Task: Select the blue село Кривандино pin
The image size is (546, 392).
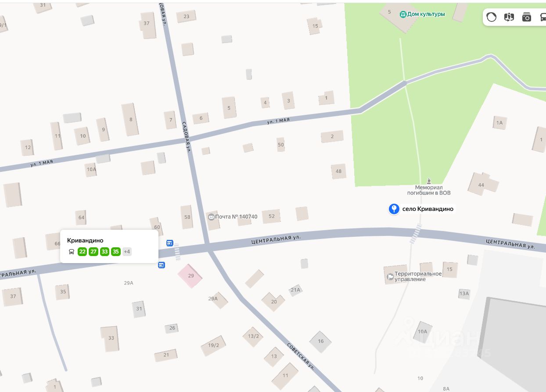Action: pyautogui.click(x=394, y=209)
